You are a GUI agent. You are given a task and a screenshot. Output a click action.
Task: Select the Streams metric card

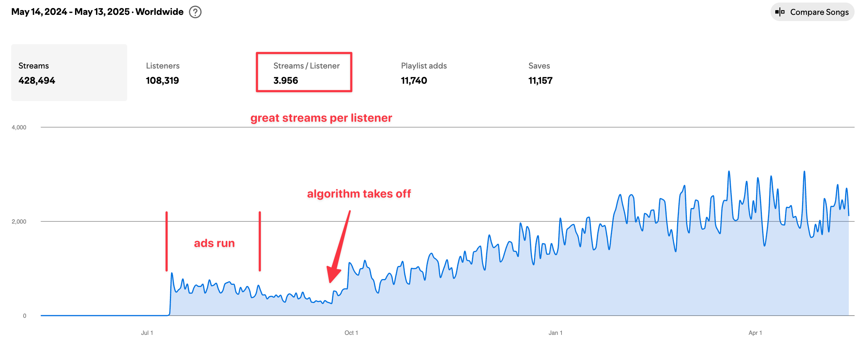[x=69, y=72]
